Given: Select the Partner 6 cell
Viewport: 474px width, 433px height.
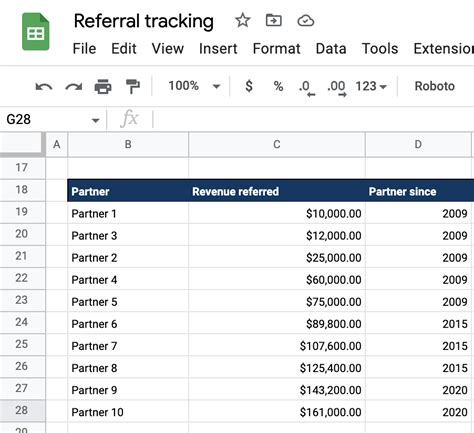Looking at the screenshot, I should (x=128, y=323).
